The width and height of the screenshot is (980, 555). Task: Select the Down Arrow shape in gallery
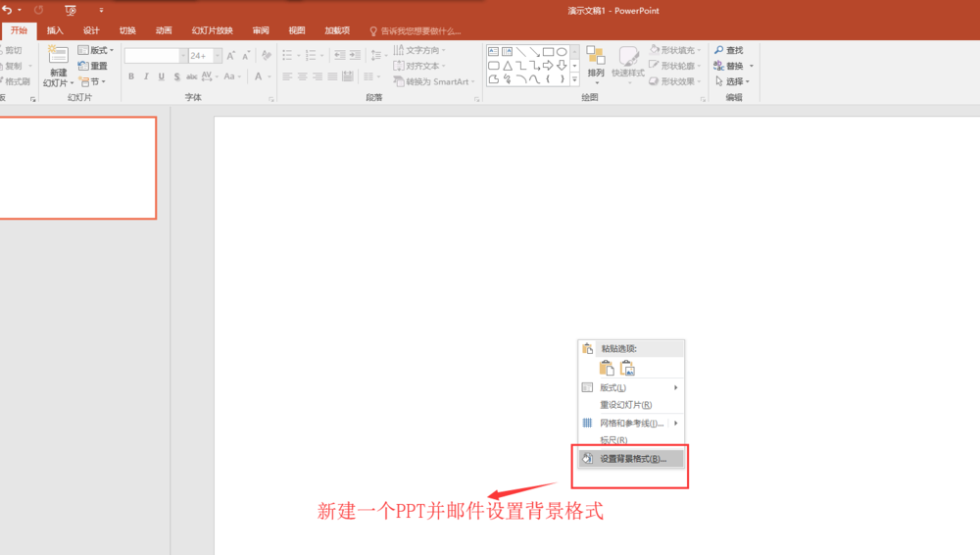coord(562,66)
